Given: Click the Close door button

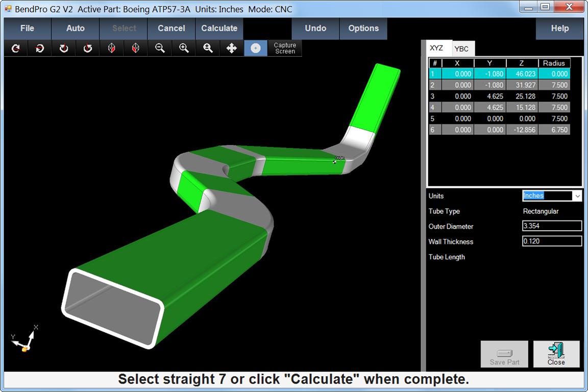Looking at the screenshot, I should click(x=556, y=354).
